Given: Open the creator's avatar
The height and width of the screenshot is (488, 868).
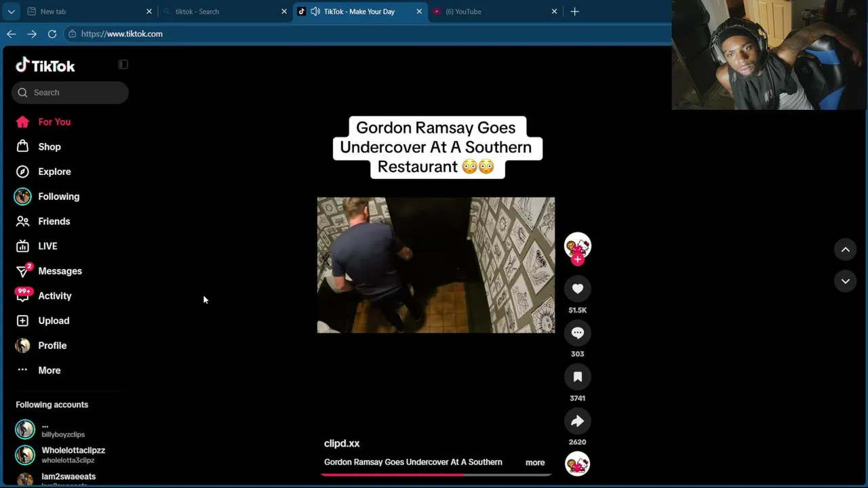Looking at the screenshot, I should point(578,245).
